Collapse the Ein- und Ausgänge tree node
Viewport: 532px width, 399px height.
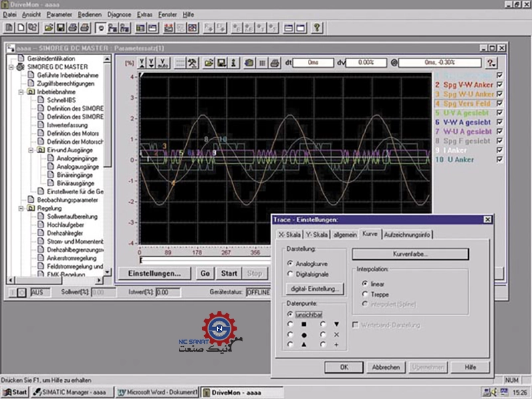pos(31,150)
